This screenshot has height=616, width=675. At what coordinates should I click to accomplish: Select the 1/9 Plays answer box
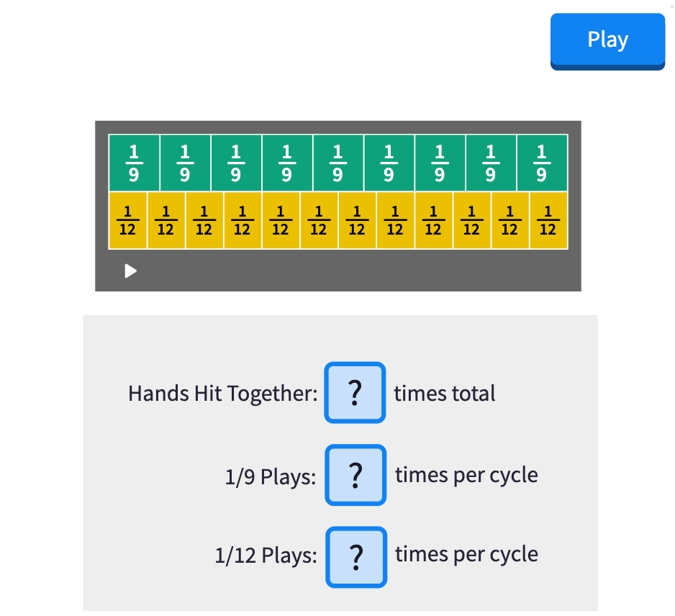tap(355, 475)
